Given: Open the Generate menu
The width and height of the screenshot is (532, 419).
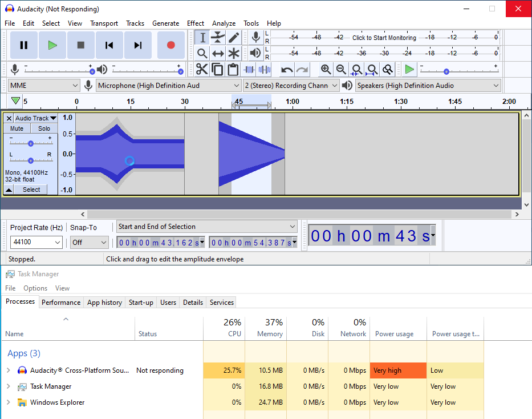Looking at the screenshot, I should tap(166, 23).
